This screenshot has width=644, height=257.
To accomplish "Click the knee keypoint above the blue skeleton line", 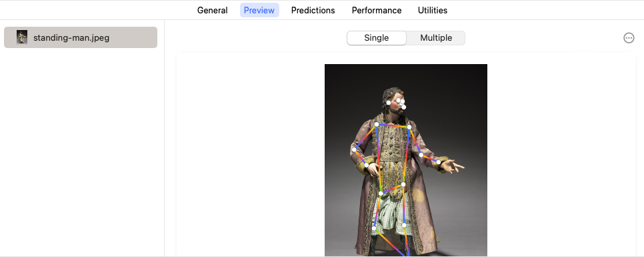I will click(x=404, y=225).
